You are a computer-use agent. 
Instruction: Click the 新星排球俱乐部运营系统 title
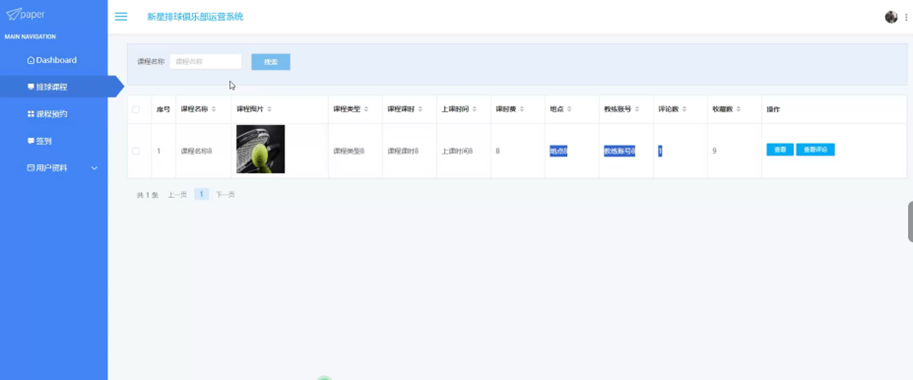[195, 17]
